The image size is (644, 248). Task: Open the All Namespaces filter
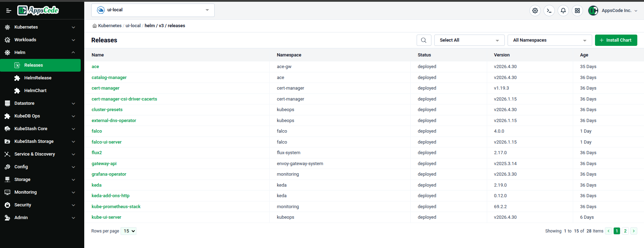(x=550, y=40)
